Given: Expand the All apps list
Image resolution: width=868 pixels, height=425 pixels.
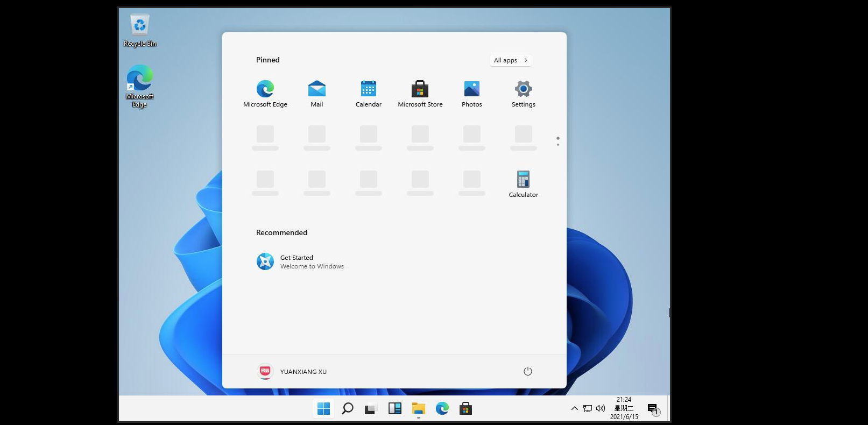Looking at the screenshot, I should point(511,60).
